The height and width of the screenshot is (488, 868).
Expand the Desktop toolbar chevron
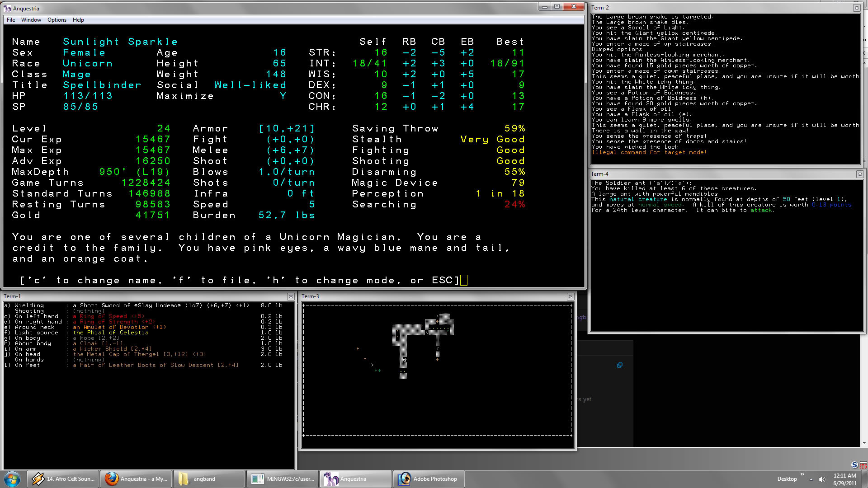(802, 474)
